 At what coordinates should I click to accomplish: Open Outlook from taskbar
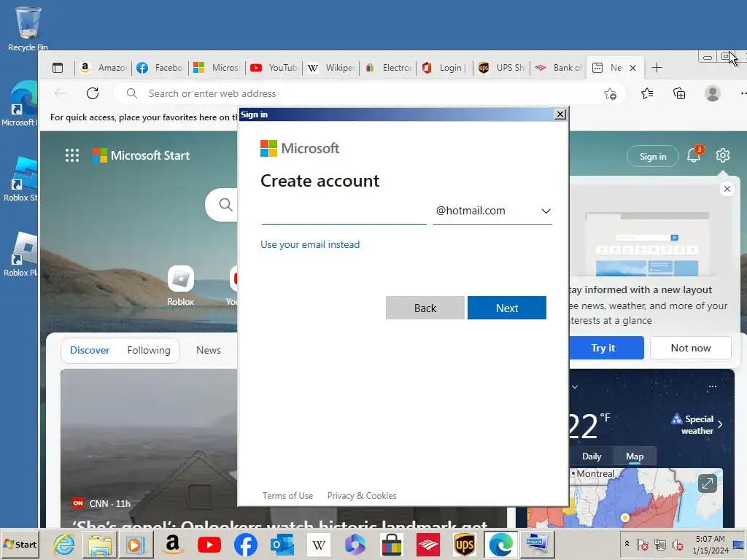pos(282,544)
